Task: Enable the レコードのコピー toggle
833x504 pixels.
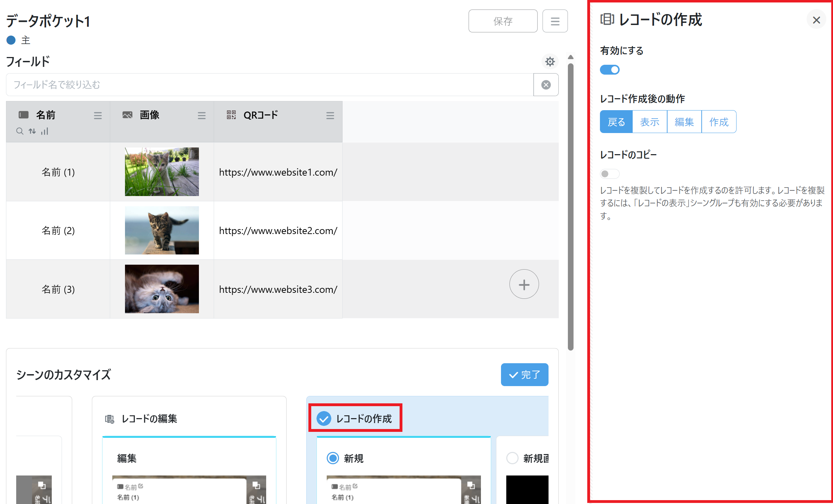Action: tap(610, 174)
